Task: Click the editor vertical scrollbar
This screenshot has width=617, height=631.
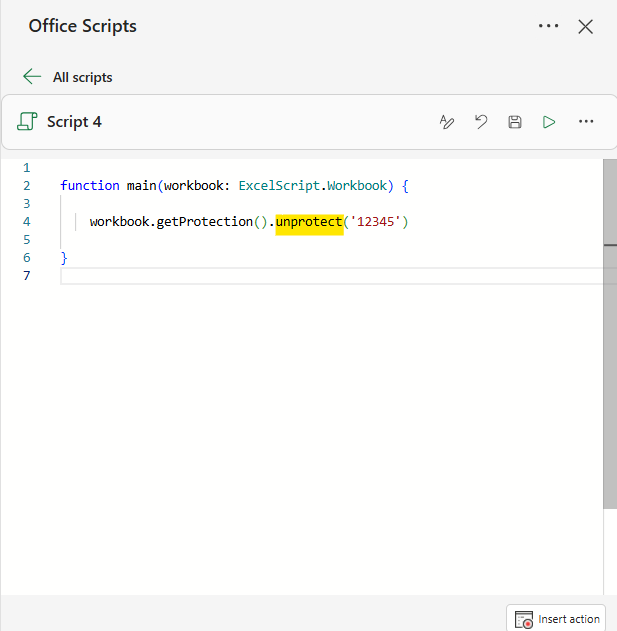Action: (610, 334)
